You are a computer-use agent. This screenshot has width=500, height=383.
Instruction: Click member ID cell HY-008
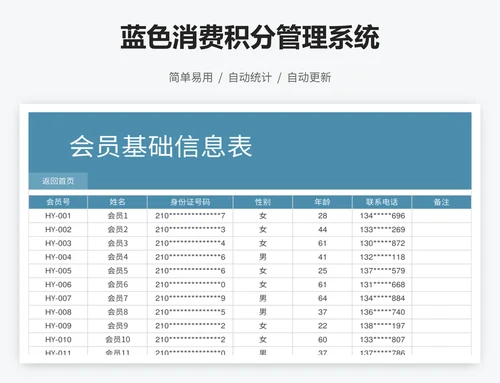tap(58, 312)
